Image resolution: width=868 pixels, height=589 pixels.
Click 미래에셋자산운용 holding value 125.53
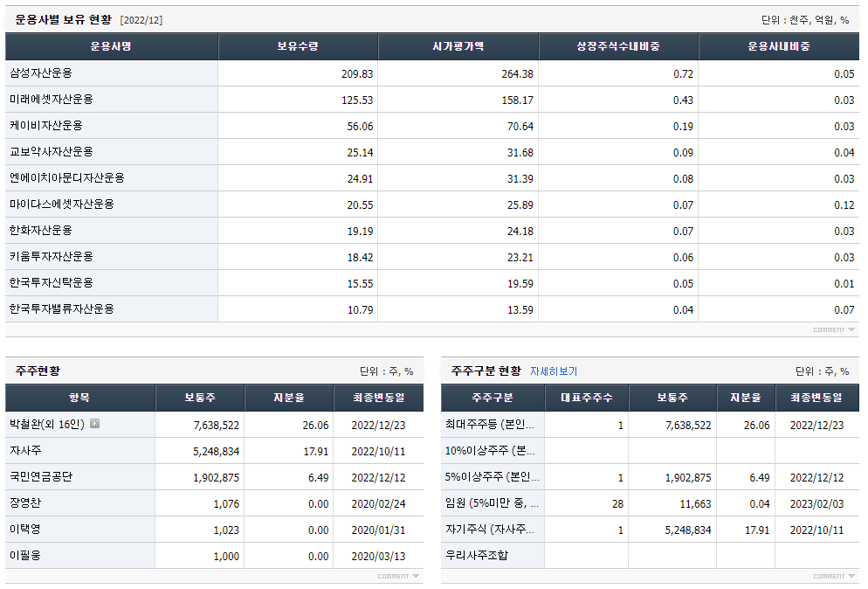[357, 100]
